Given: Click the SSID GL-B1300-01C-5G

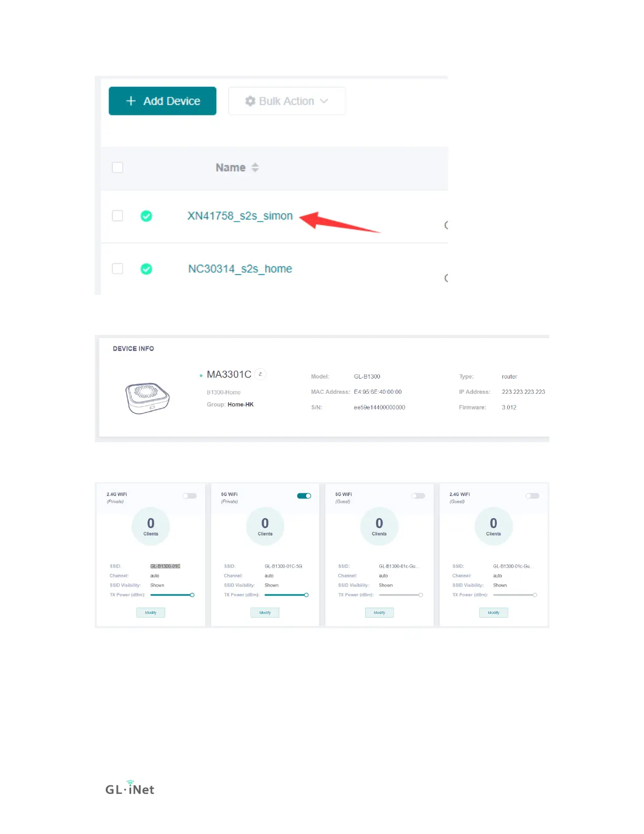Looking at the screenshot, I should 283,567.
